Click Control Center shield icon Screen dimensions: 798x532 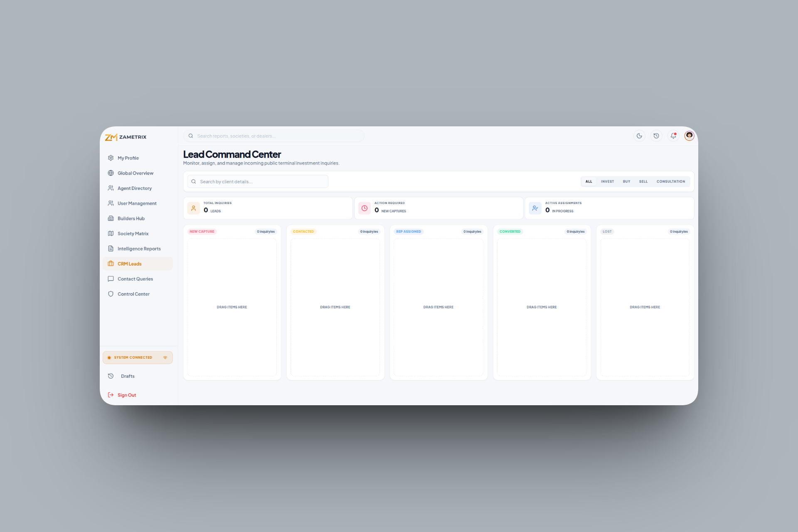[111, 294]
